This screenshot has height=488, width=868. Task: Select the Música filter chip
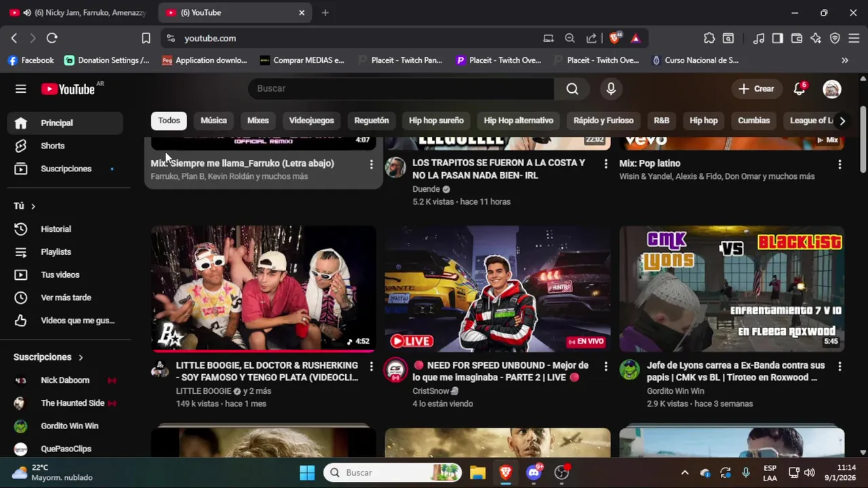tap(214, 121)
